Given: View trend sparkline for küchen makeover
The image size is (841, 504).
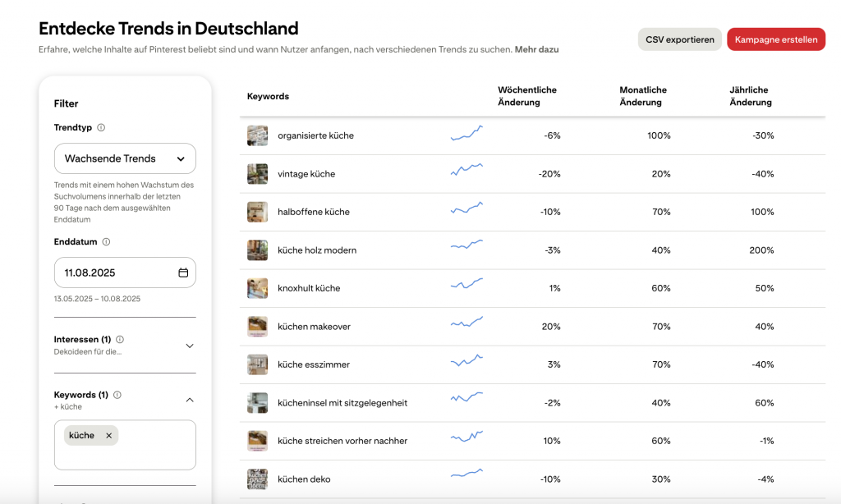Looking at the screenshot, I should point(466,326).
